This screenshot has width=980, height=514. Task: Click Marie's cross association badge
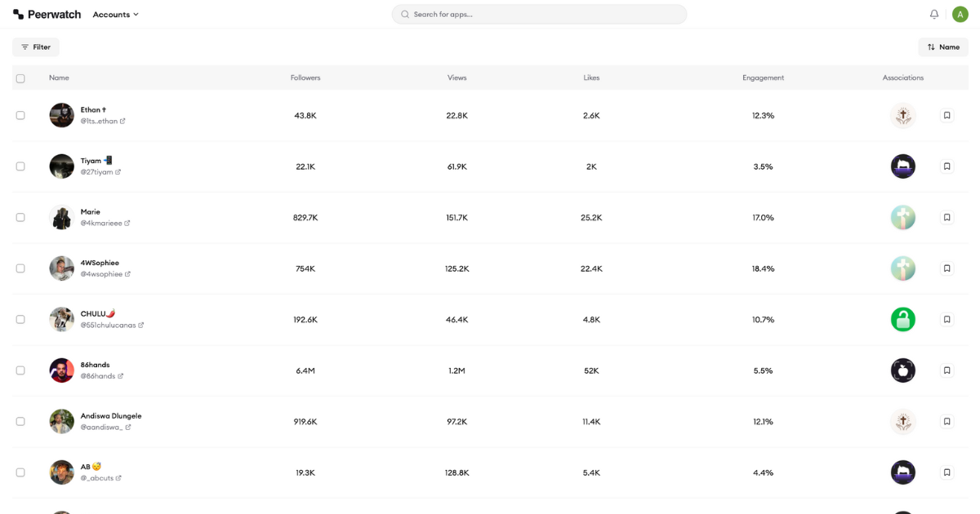[902, 217]
